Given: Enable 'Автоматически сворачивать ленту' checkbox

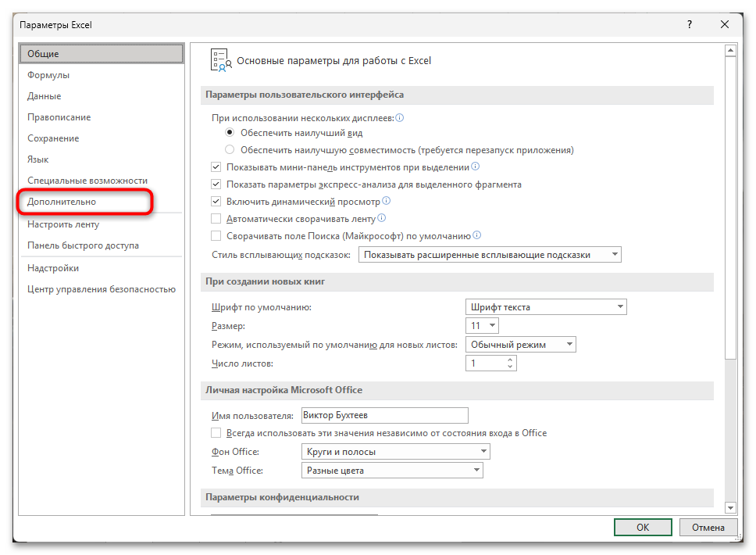Looking at the screenshot, I should [x=216, y=219].
